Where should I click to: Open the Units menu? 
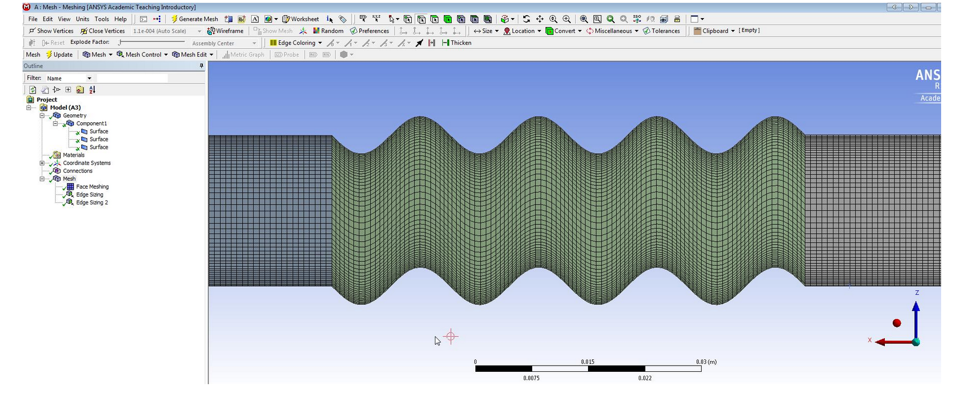click(83, 19)
